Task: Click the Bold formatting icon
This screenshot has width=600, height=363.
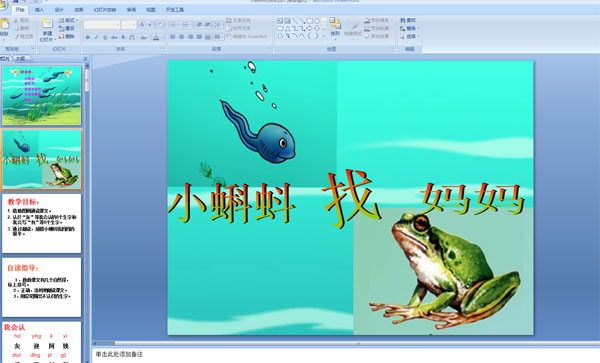Action: pos(88,37)
